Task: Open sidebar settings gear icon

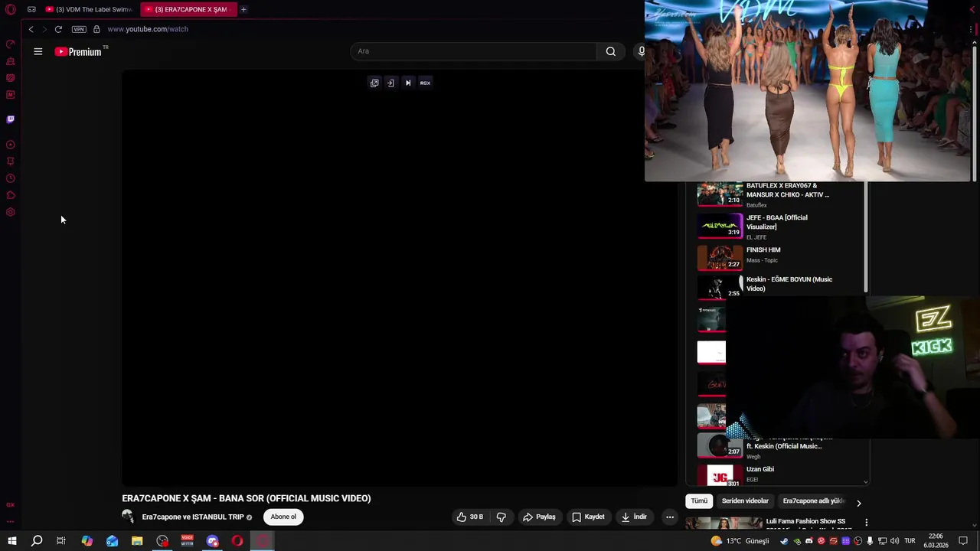Action: coord(11,212)
